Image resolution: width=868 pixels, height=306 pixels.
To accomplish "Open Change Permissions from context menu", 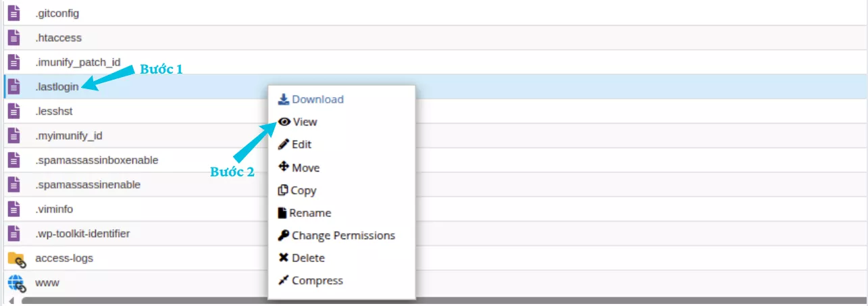I will pos(336,236).
